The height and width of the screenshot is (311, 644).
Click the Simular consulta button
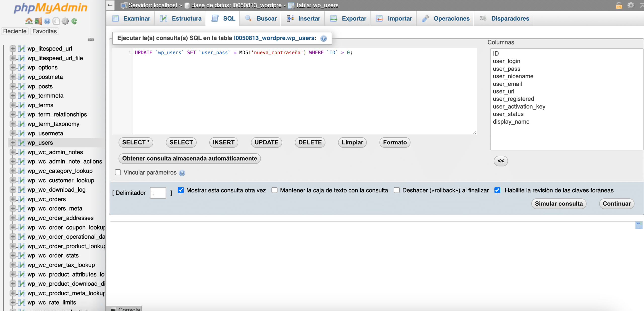click(x=558, y=203)
